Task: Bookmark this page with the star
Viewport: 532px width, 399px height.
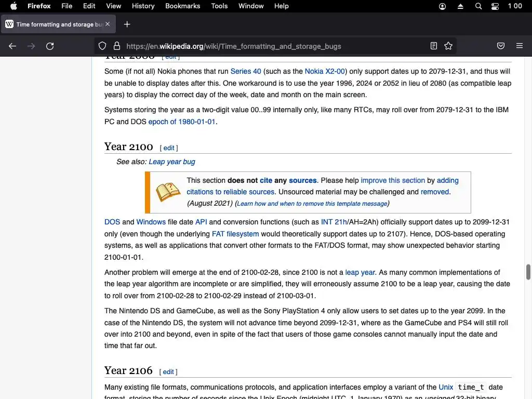Action: pos(448,46)
